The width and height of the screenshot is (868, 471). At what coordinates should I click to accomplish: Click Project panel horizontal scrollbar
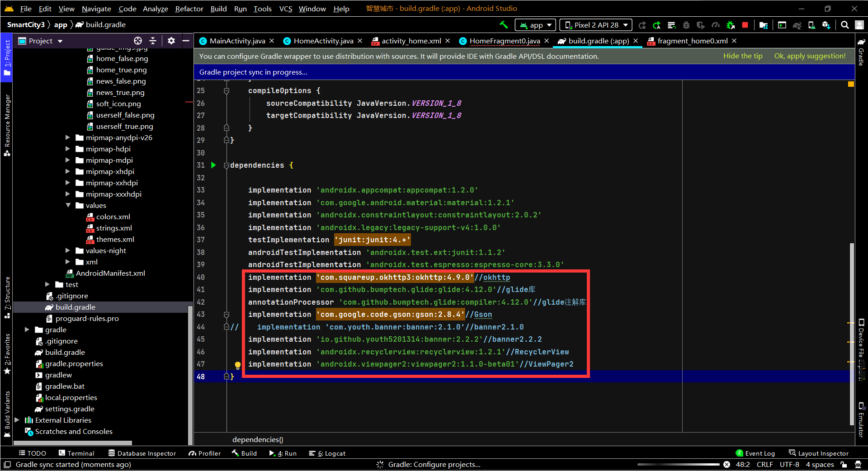(x=72, y=443)
